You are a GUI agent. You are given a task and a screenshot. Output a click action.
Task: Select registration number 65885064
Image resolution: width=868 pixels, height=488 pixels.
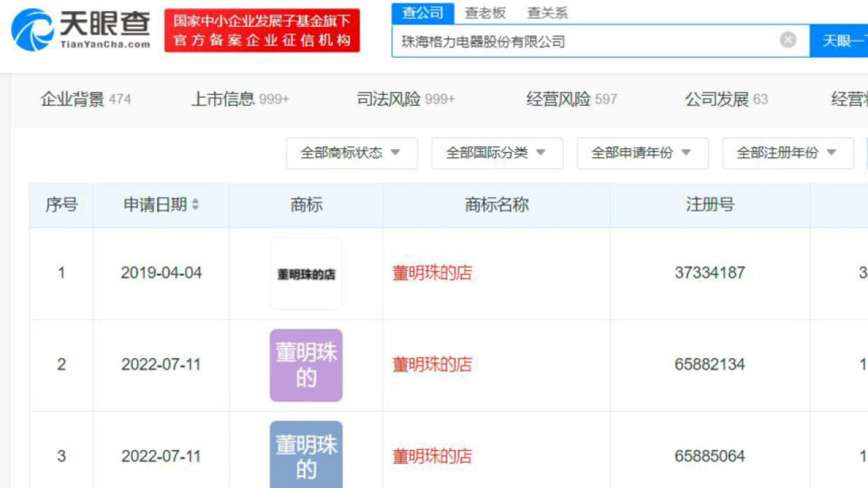[710, 456]
